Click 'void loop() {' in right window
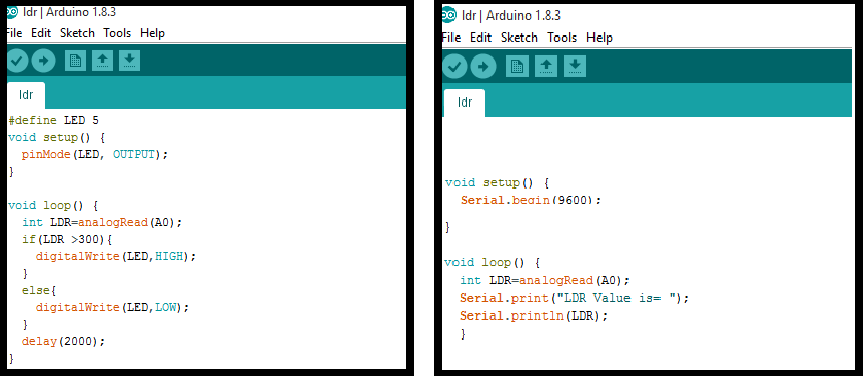The image size is (864, 376). [493, 262]
